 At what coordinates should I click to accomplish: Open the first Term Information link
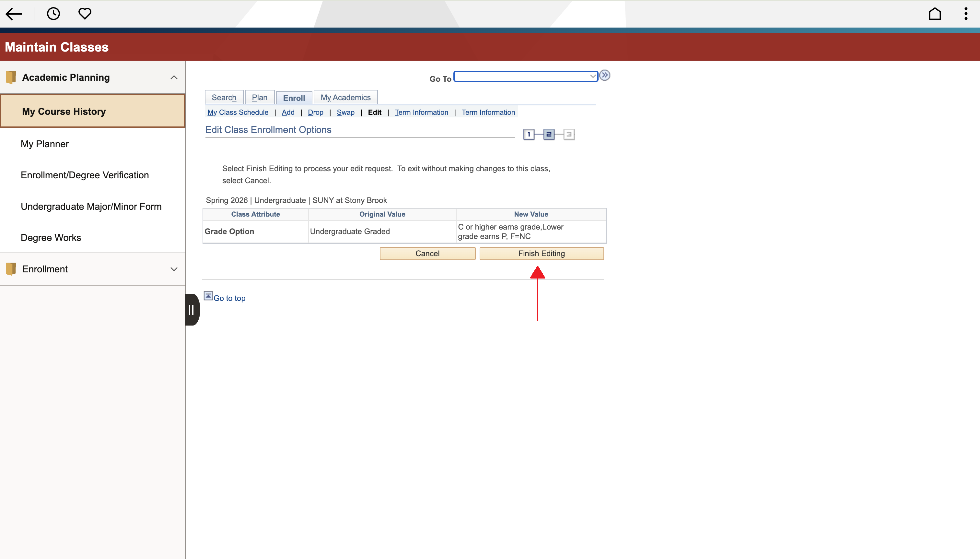(x=421, y=113)
